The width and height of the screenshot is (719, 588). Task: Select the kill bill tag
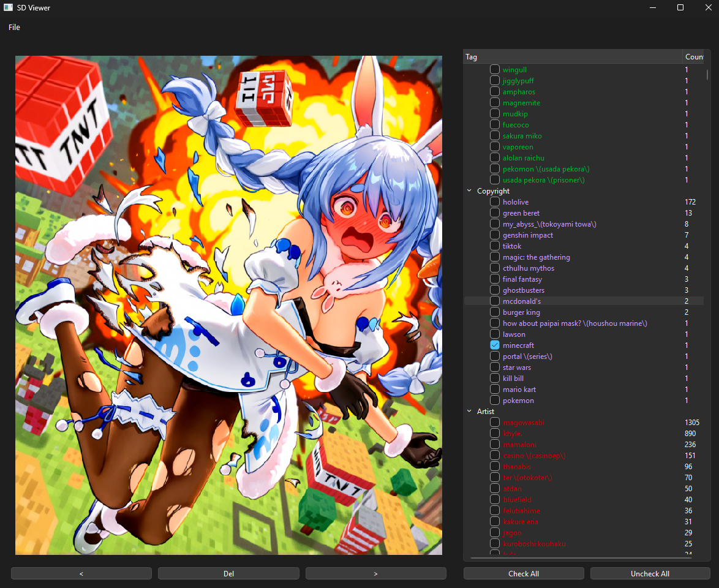[x=513, y=379]
